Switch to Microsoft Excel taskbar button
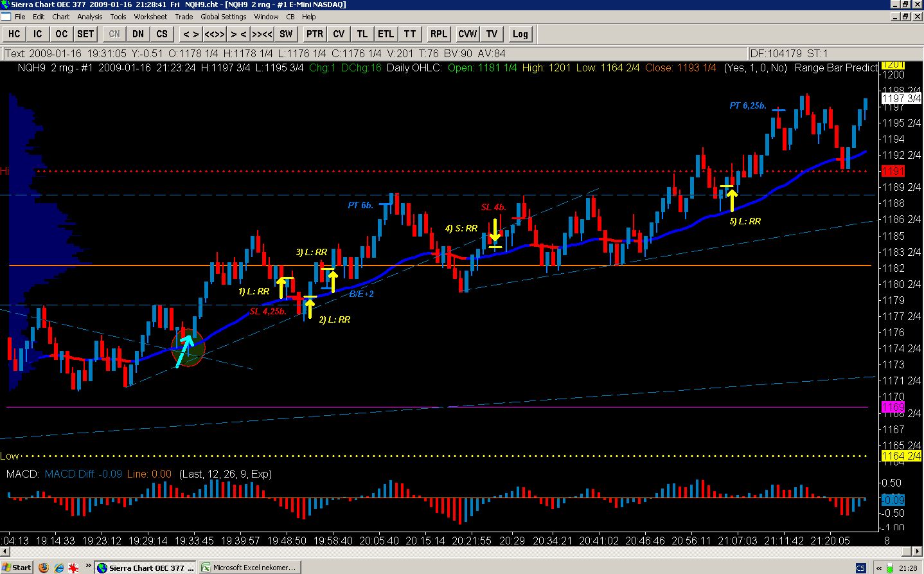 (249, 568)
